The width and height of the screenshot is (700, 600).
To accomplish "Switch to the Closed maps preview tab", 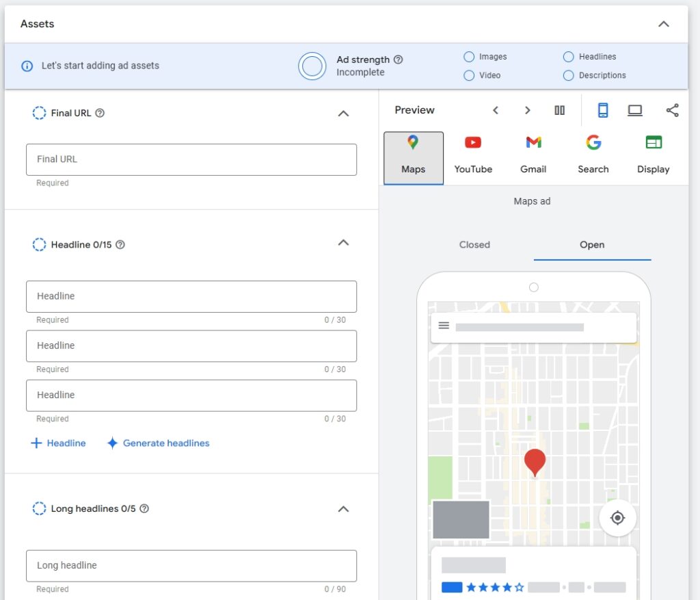I will (x=474, y=244).
